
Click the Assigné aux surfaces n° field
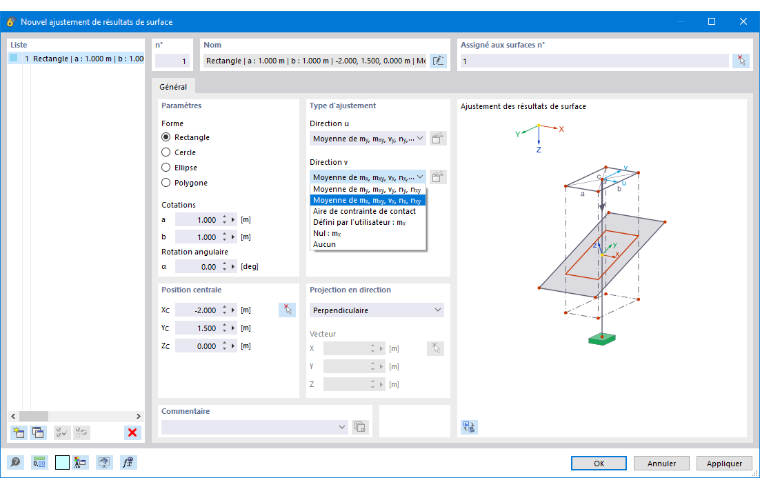[594, 61]
